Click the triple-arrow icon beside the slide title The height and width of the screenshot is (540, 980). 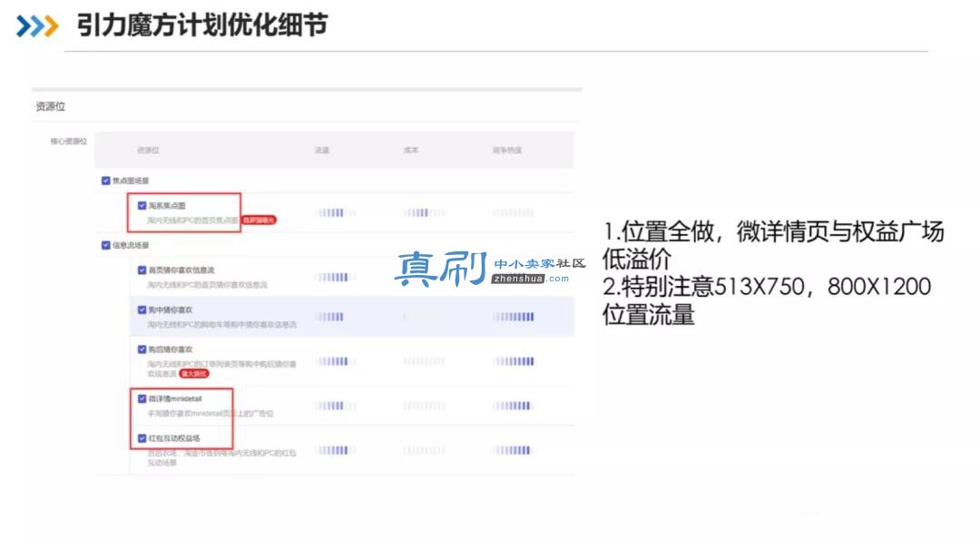tap(37, 26)
